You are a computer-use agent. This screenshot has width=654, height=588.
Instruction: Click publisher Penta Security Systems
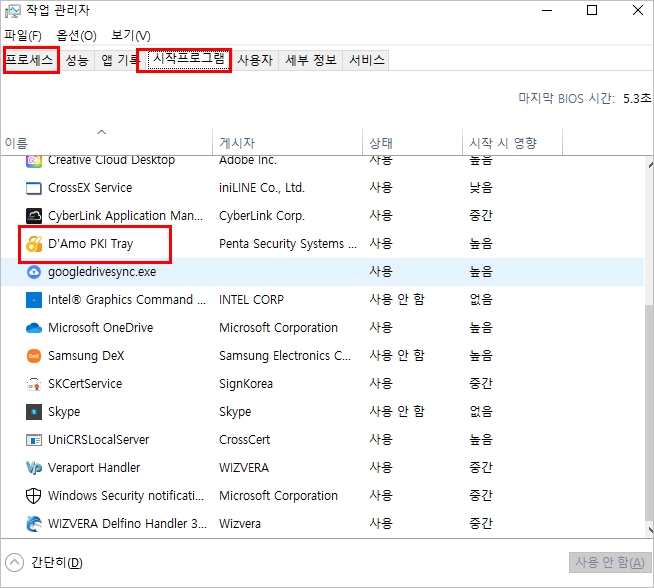point(288,244)
